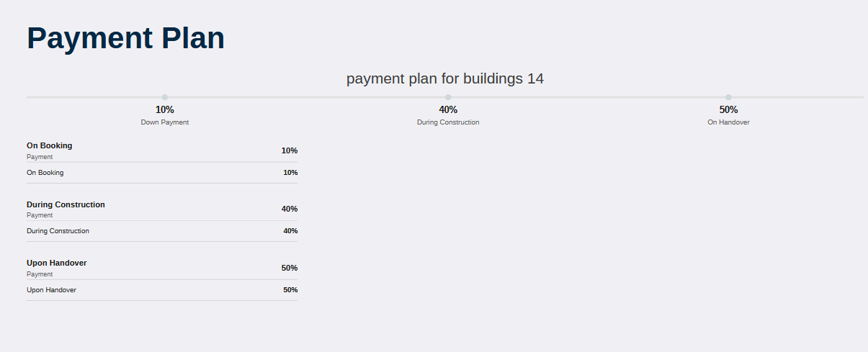Click the 50% label on the timeline

coord(728,109)
